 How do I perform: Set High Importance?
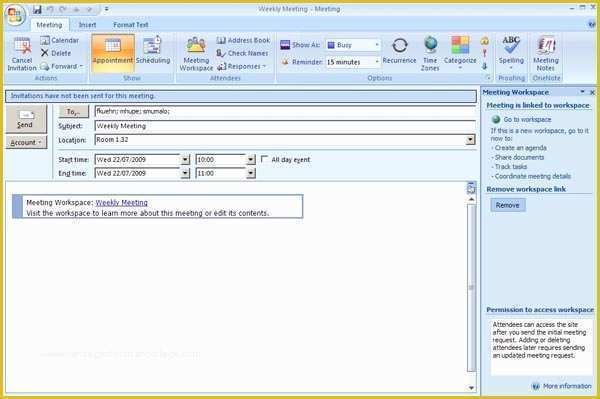click(484, 54)
